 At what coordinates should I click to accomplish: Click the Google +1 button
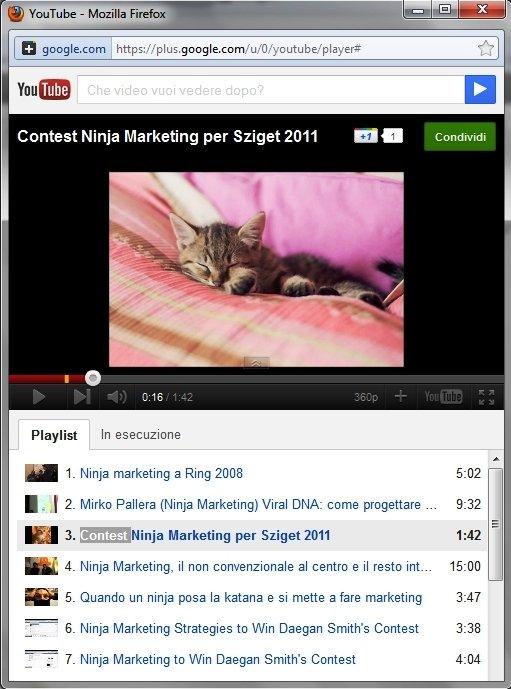366,136
